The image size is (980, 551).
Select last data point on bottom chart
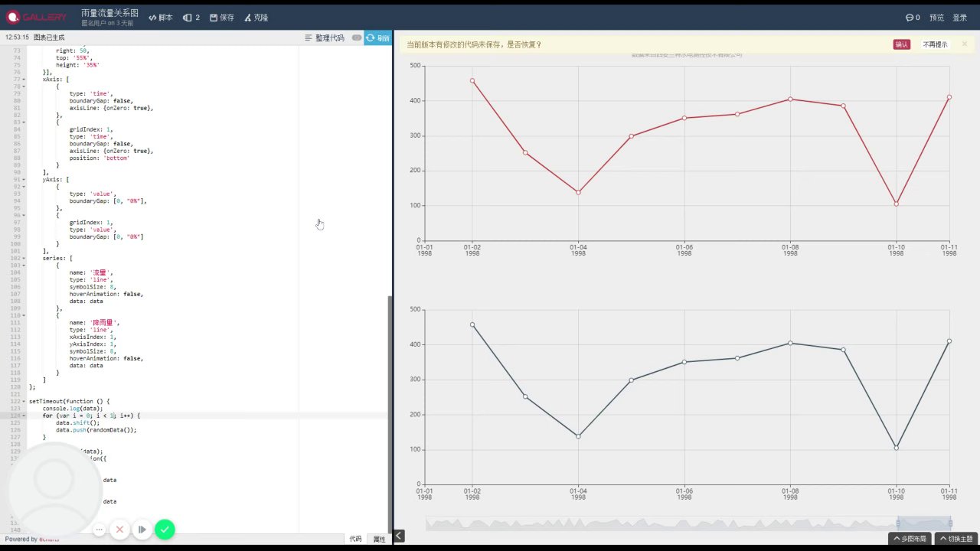tap(949, 341)
